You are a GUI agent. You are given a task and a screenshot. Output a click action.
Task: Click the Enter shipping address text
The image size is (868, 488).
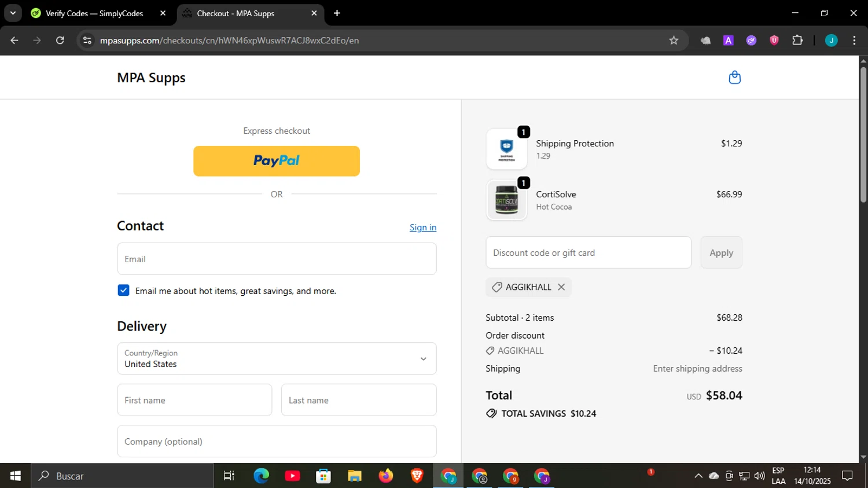697,369
